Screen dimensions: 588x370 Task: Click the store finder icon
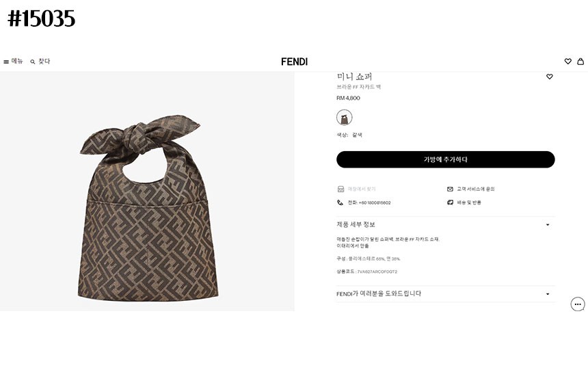pos(340,189)
